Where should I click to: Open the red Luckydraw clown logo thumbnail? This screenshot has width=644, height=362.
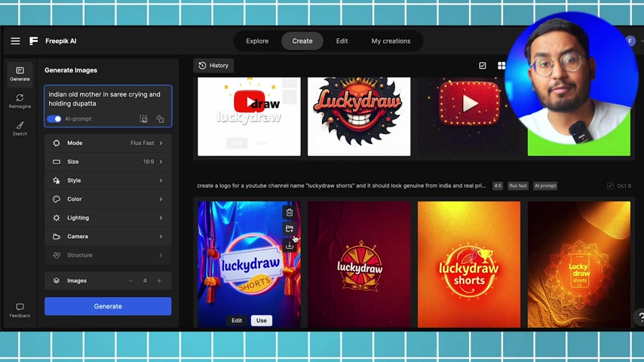[x=359, y=117]
